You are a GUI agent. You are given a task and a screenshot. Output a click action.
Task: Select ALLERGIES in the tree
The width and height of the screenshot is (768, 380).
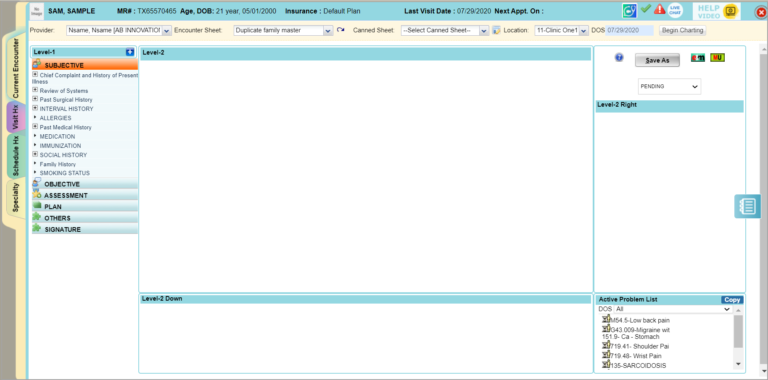(55, 118)
